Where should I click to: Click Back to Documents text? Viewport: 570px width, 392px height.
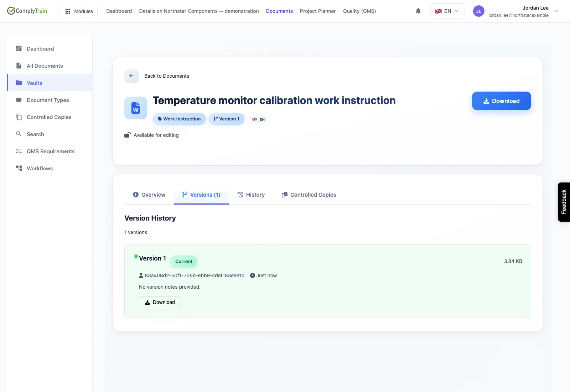click(167, 76)
